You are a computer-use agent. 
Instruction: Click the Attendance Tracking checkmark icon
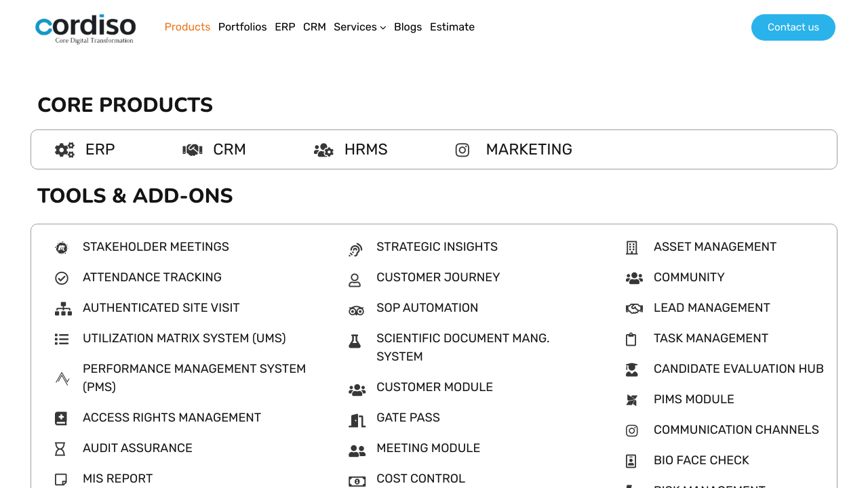coord(62,278)
